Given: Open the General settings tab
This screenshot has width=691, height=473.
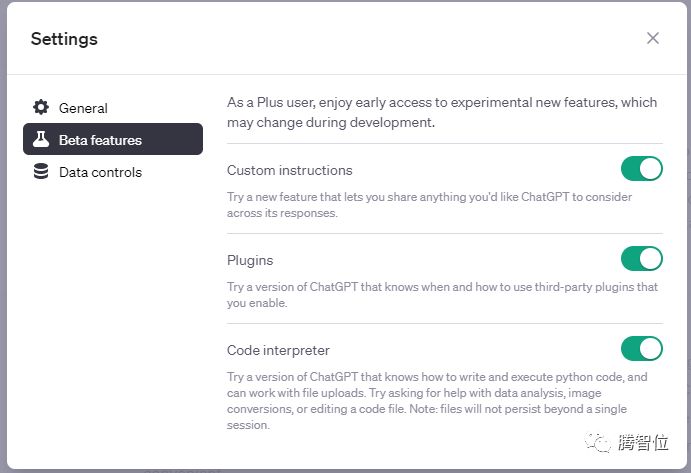Looking at the screenshot, I should tap(83, 108).
